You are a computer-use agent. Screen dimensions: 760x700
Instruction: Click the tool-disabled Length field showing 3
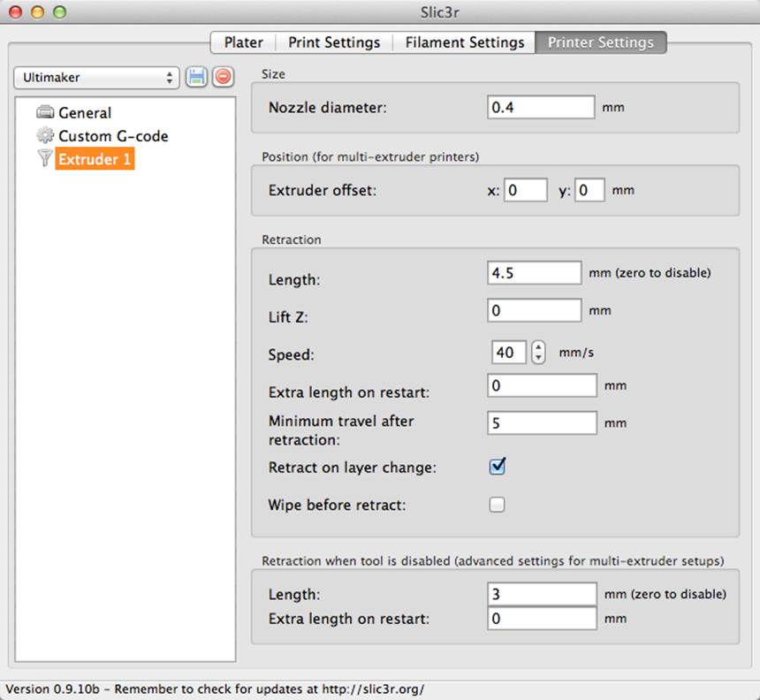[x=542, y=594]
